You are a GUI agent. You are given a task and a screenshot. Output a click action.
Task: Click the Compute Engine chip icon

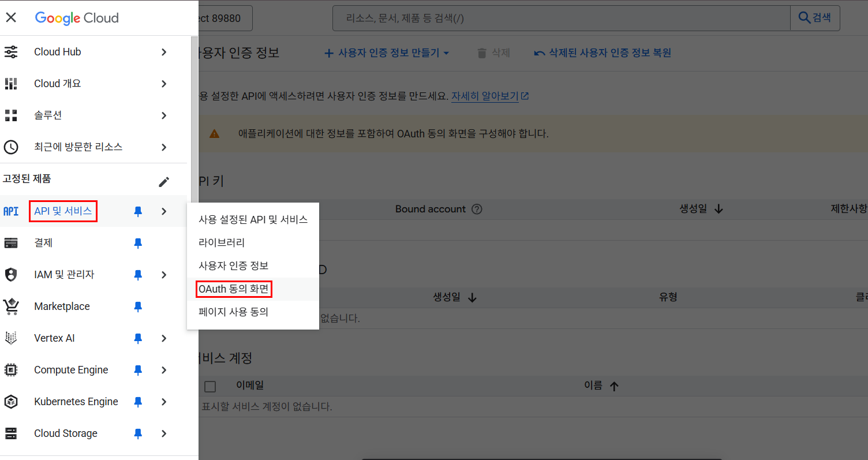11,370
